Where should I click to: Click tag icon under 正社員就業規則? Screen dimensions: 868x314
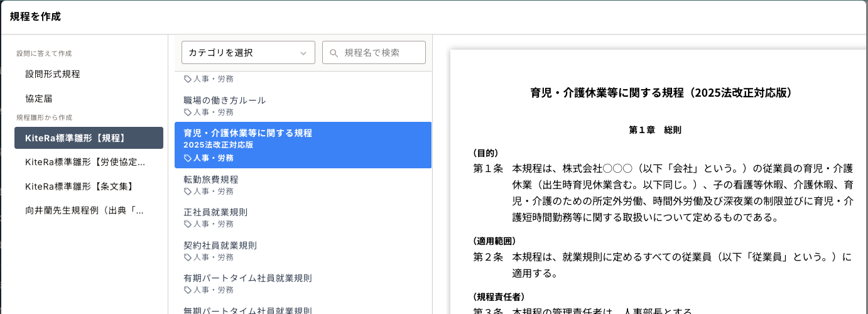pyautogui.click(x=188, y=224)
